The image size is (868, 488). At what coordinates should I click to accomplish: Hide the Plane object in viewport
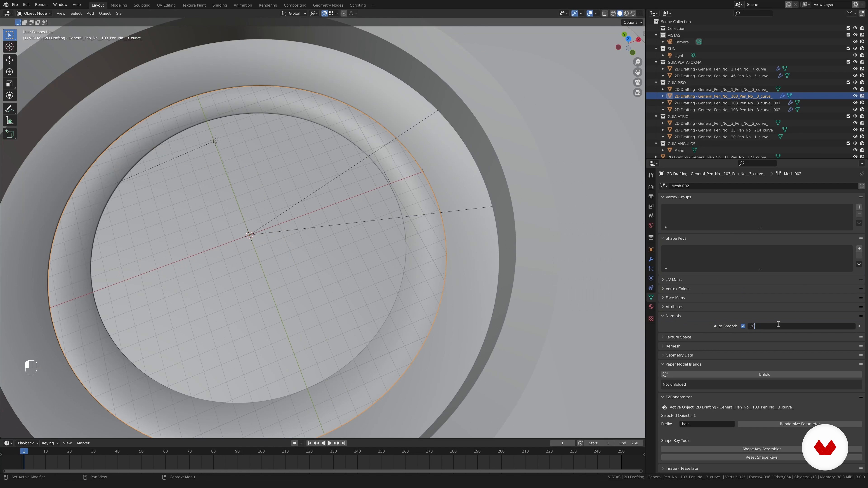point(855,150)
